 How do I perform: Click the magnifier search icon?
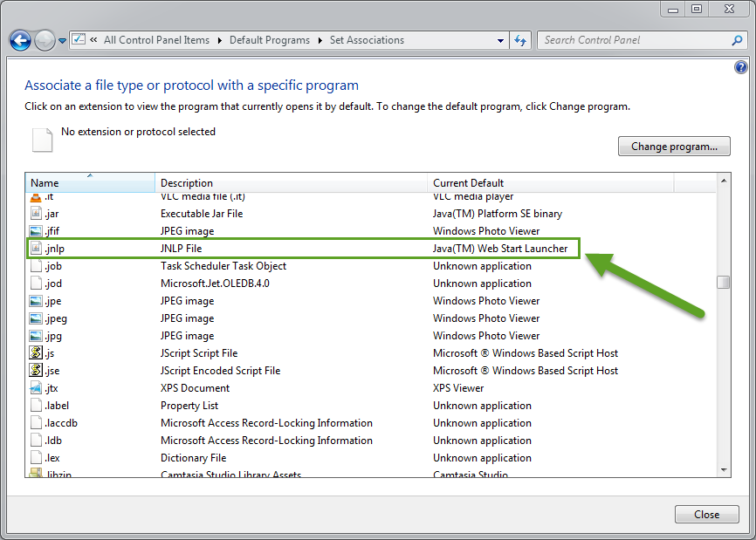point(737,40)
